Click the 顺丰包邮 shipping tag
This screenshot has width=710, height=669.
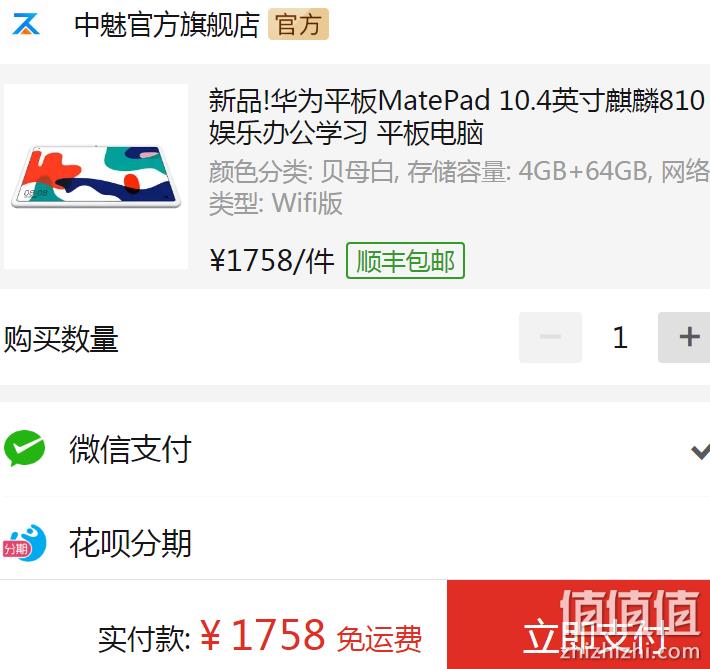point(405,260)
